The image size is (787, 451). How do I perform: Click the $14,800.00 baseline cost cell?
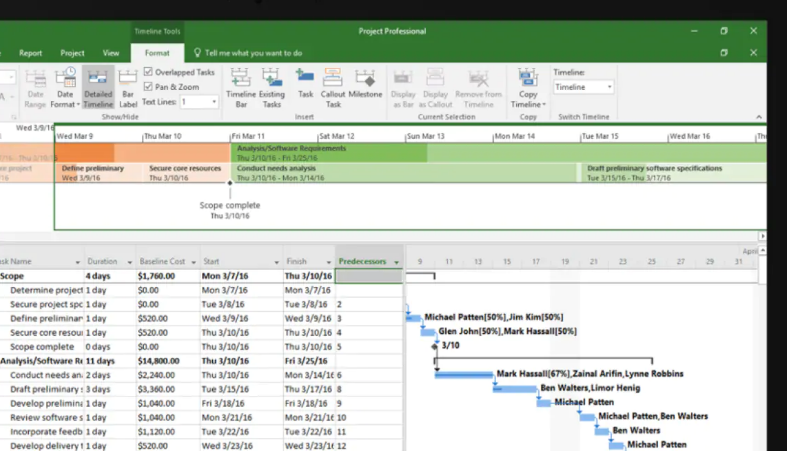(168, 361)
